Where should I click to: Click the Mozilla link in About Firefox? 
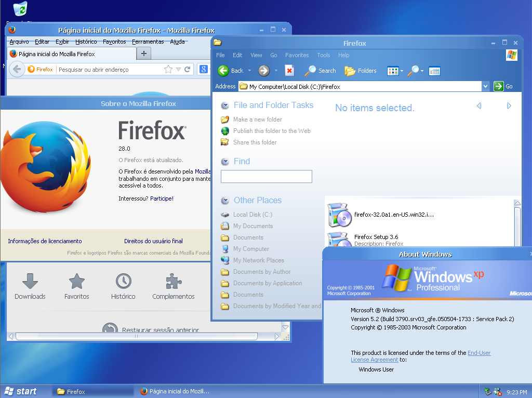click(x=203, y=171)
